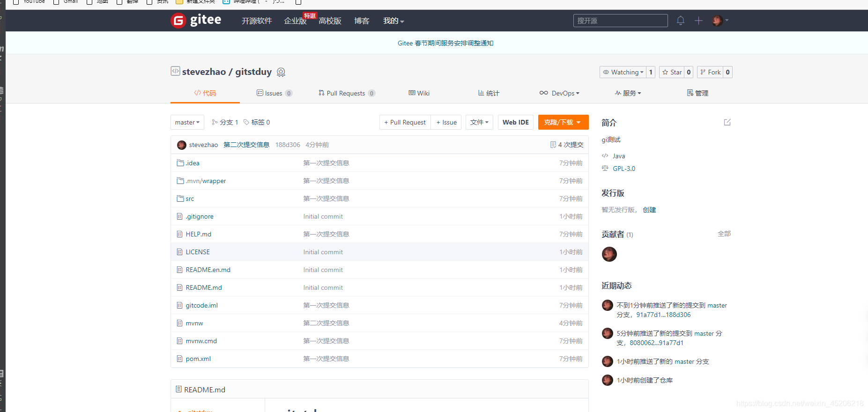868x412 pixels.
Task: Click the Gitee logo
Action: (x=196, y=21)
